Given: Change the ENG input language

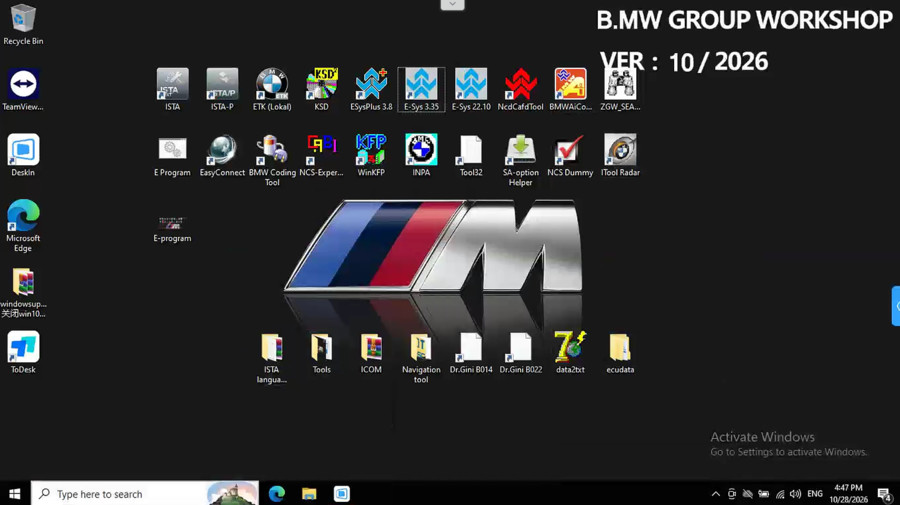Looking at the screenshot, I should coord(815,494).
